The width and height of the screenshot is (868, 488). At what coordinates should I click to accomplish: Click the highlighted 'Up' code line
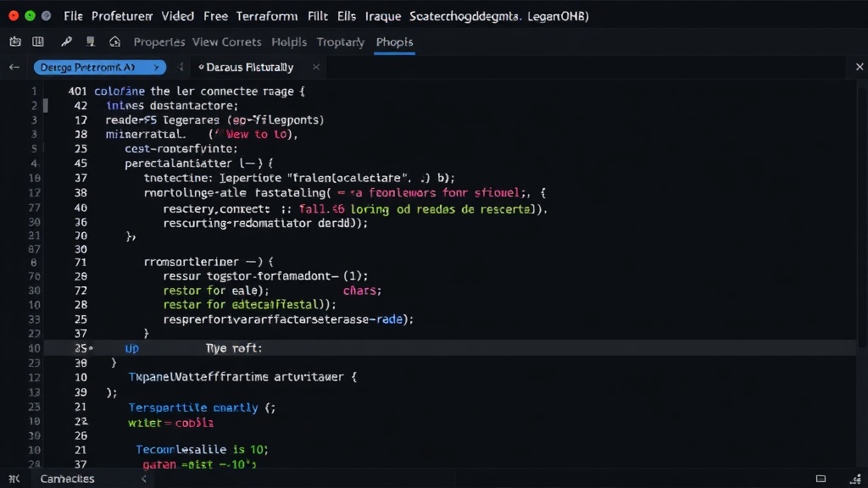tap(449, 348)
